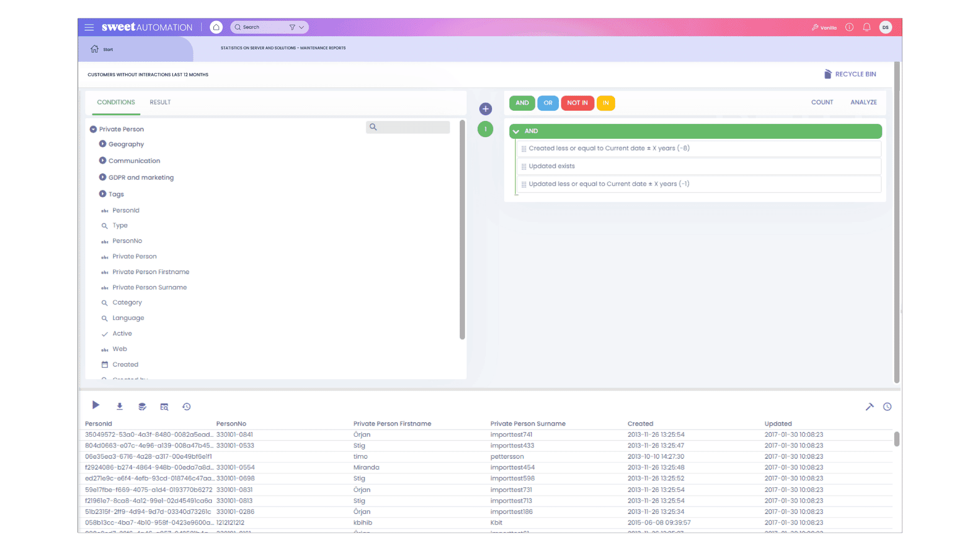Select the Updated exists condition
The image size is (980, 551).
(699, 166)
